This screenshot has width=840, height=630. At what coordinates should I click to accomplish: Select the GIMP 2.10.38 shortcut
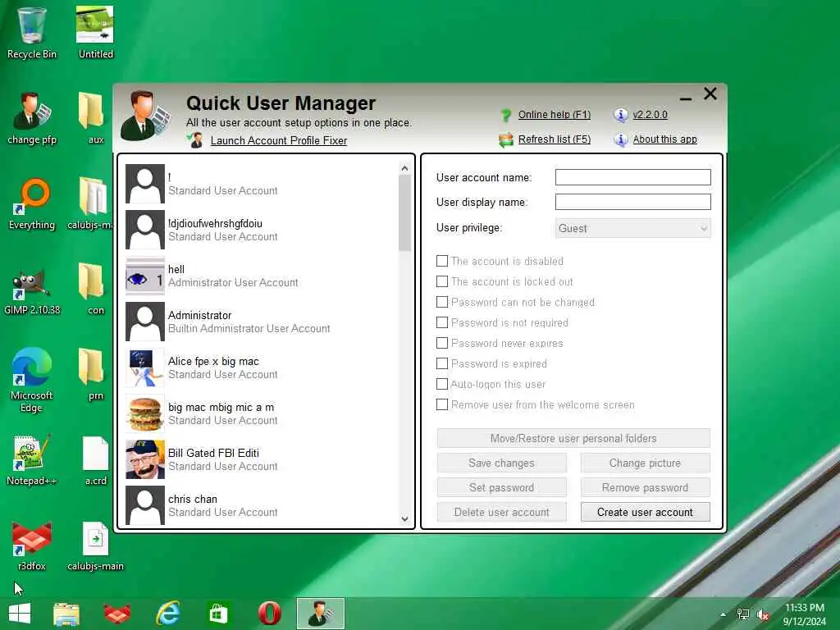tap(32, 290)
